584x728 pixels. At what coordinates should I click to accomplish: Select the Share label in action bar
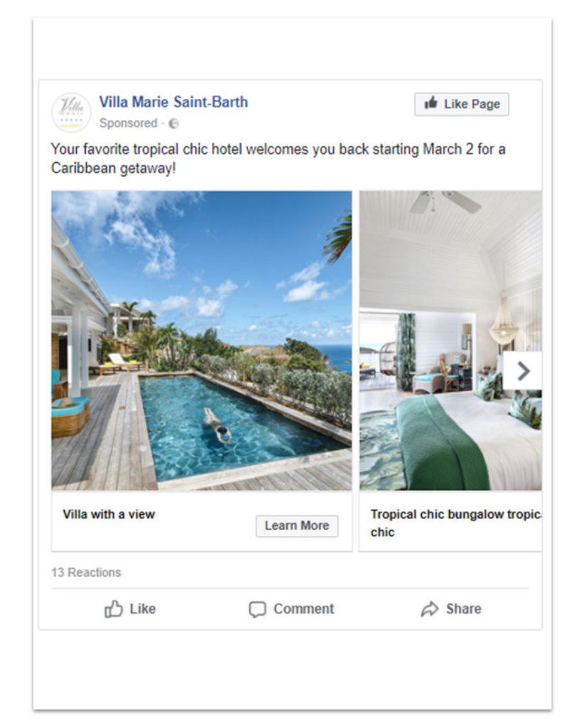(x=463, y=609)
